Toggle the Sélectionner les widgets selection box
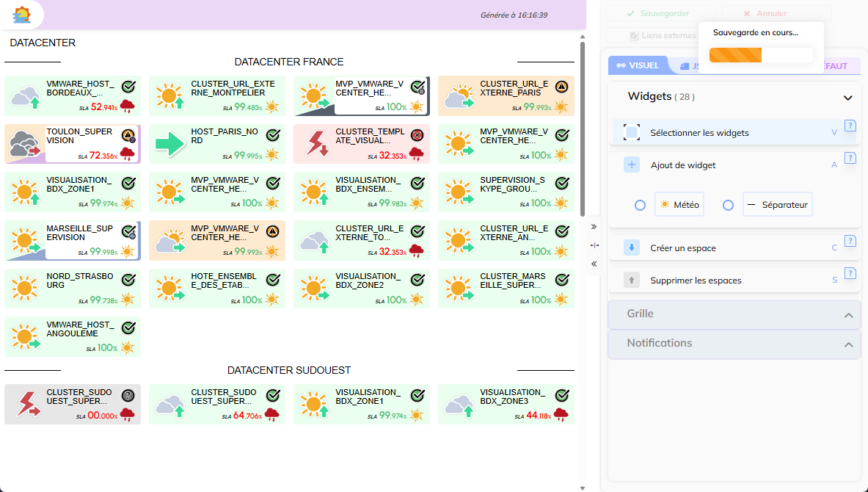Viewport: 868px width, 492px height. [632, 133]
